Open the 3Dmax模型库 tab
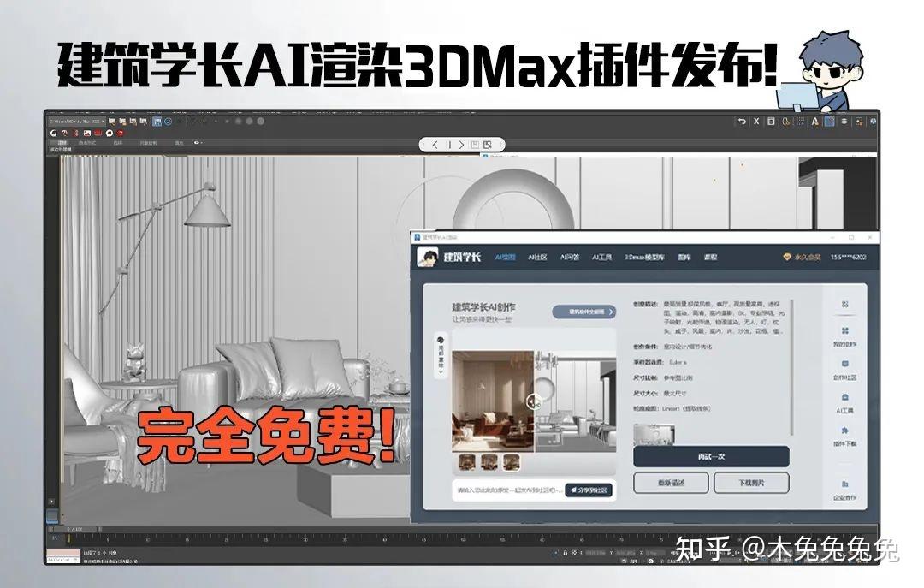Viewport: 924px width, 588px height. (x=645, y=258)
